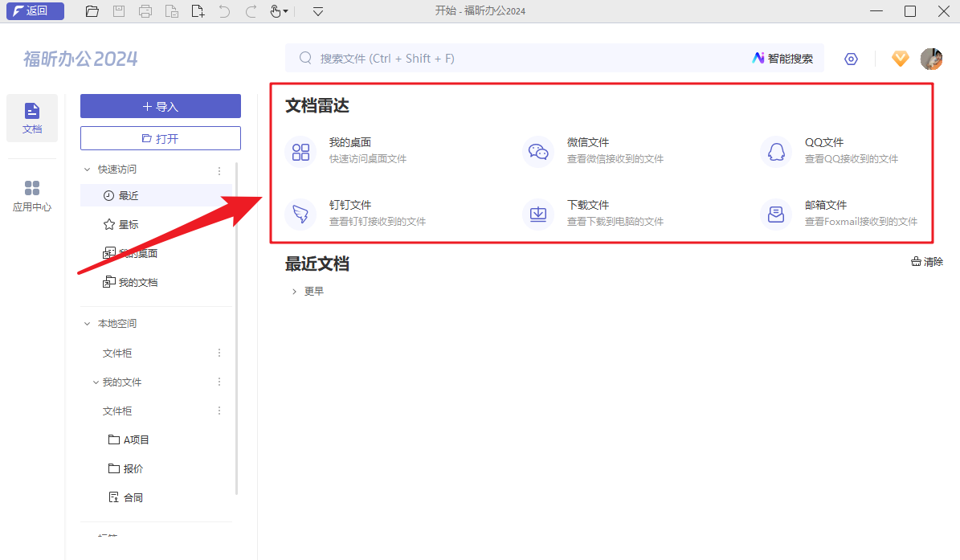Open the 我的文件 options menu
Screen dimensions: 960x560
point(219,382)
